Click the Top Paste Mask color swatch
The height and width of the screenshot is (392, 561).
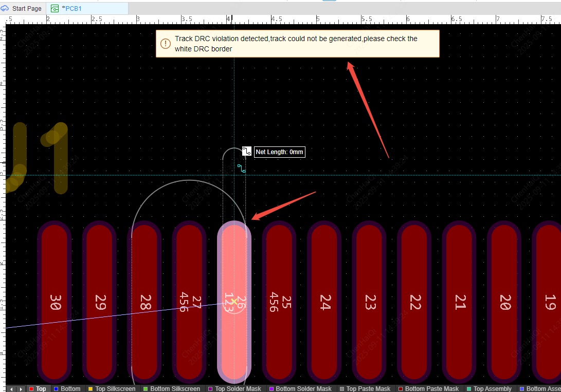click(342, 388)
